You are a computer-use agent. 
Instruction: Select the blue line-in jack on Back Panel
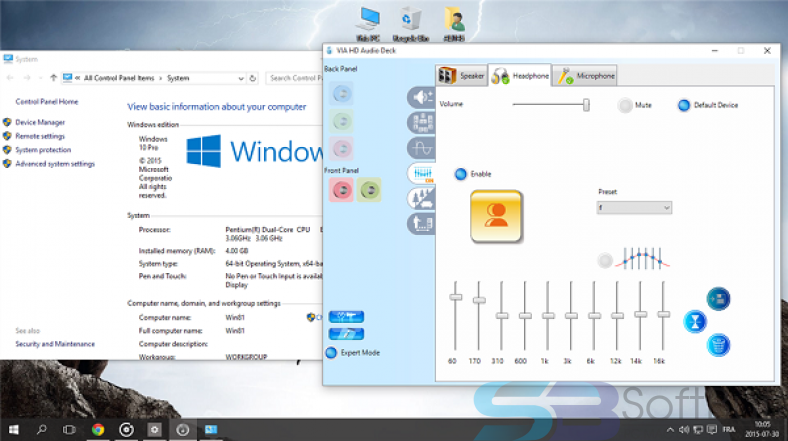pos(341,94)
